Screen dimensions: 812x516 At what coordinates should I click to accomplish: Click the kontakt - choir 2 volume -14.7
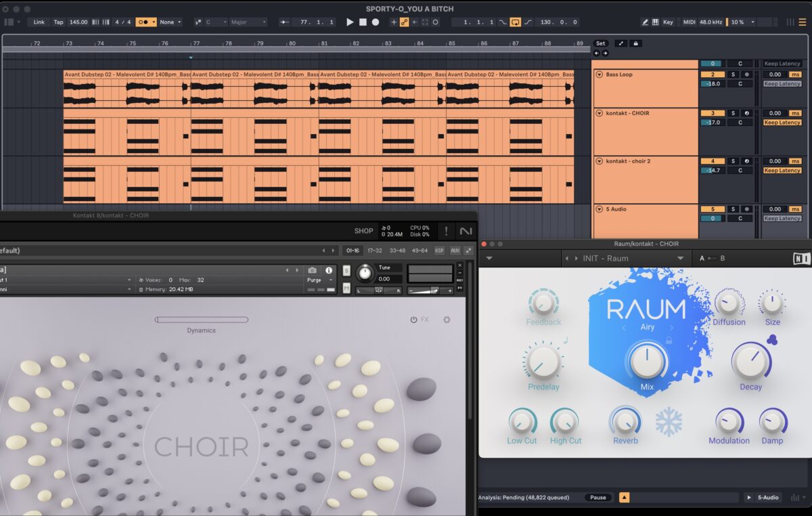coord(713,171)
